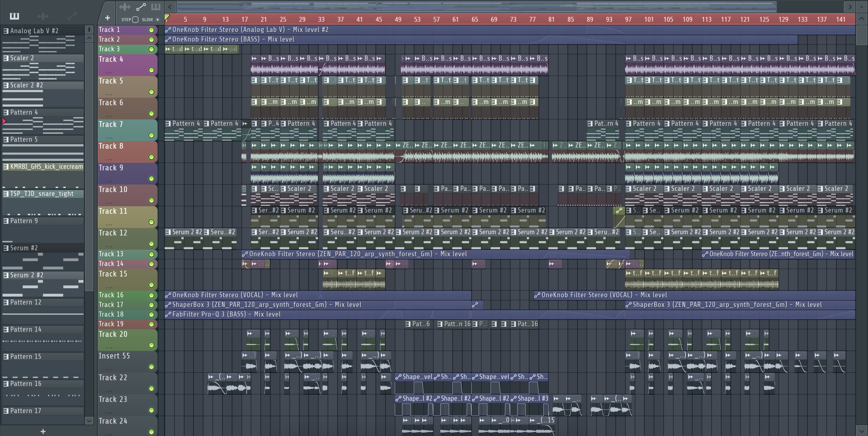Click the KMRBI_GHS_kick_icecream pattern icon
The height and width of the screenshot is (436, 868).
click(6, 166)
